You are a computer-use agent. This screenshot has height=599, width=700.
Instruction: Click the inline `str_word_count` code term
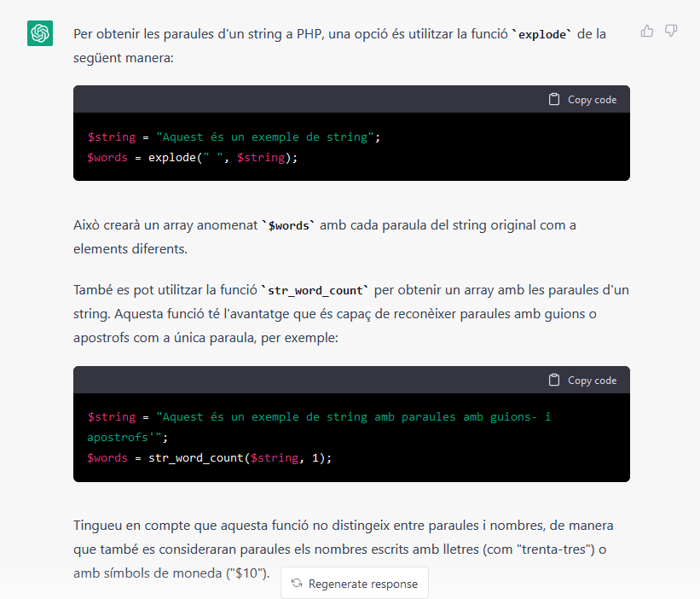(x=318, y=290)
